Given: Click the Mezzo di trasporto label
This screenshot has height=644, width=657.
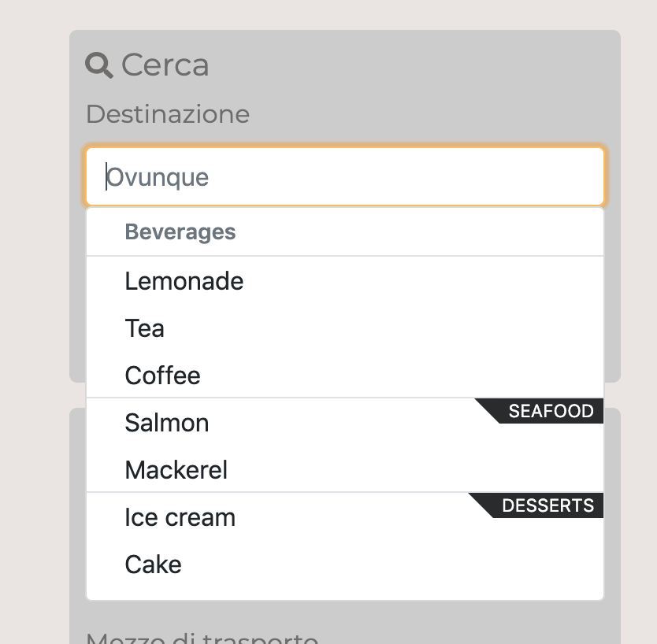Looking at the screenshot, I should click(202, 638).
